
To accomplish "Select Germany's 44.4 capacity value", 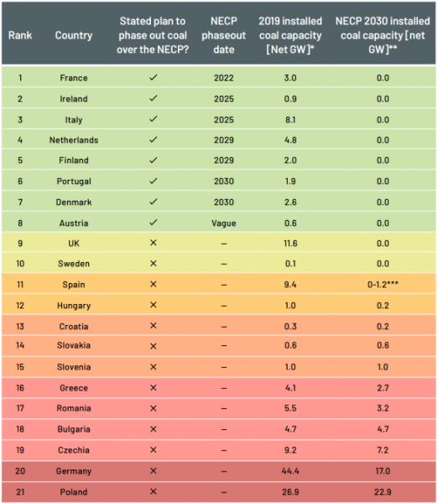I will pos(290,471).
